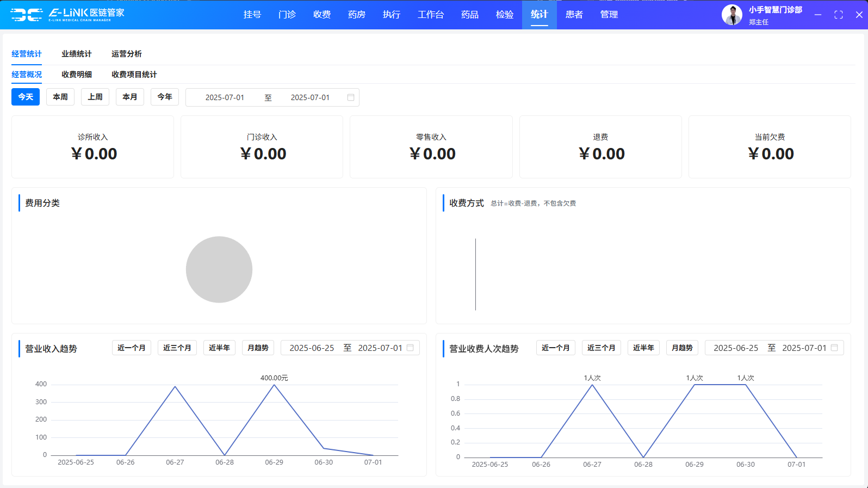
Task: Click the E-Link logo icon
Action: (26, 15)
